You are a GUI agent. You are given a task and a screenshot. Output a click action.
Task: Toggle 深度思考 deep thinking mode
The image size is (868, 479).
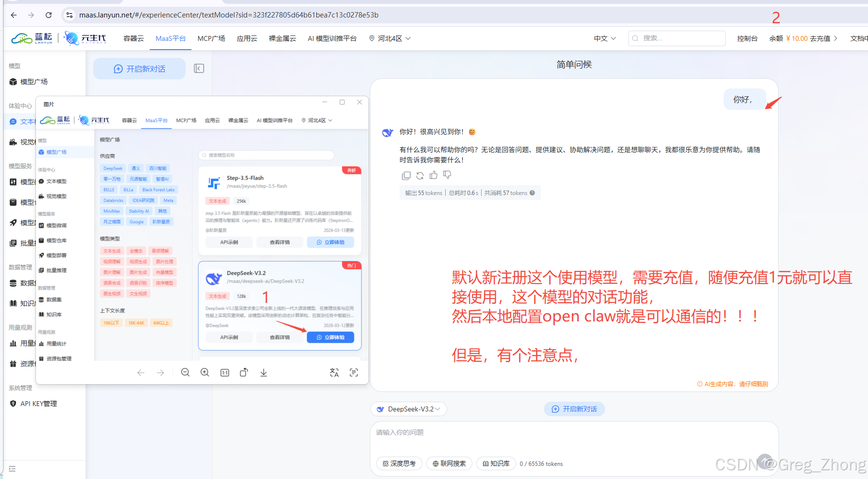[x=399, y=463]
